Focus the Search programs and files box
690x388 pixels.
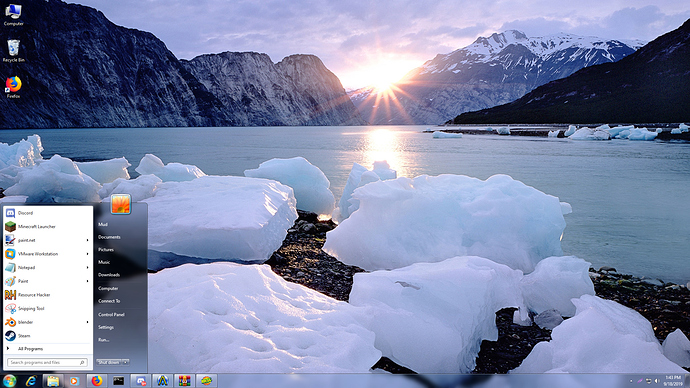47,362
